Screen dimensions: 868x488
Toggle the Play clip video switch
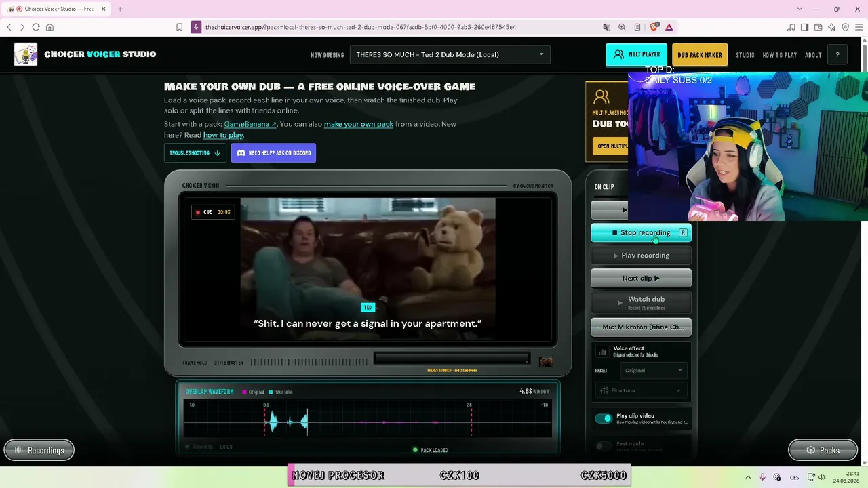[603, 418]
